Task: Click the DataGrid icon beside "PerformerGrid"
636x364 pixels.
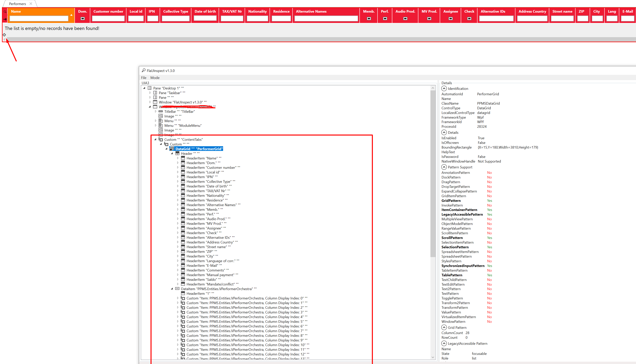Action: coord(172,149)
